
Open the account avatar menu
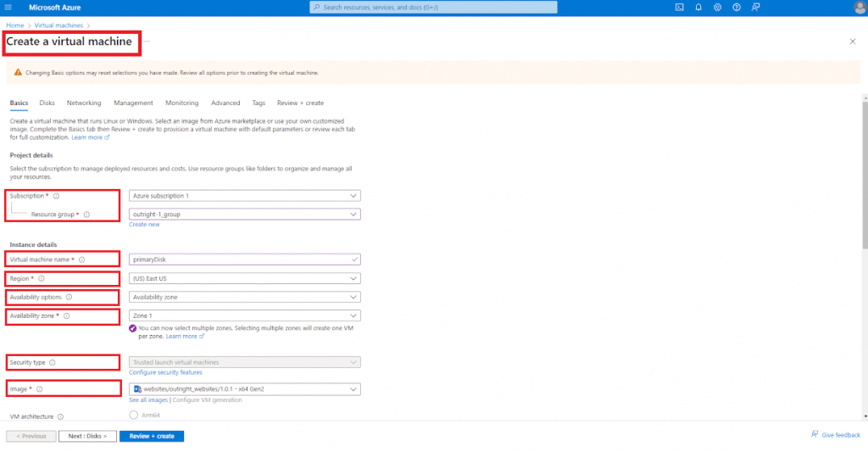coord(860,7)
